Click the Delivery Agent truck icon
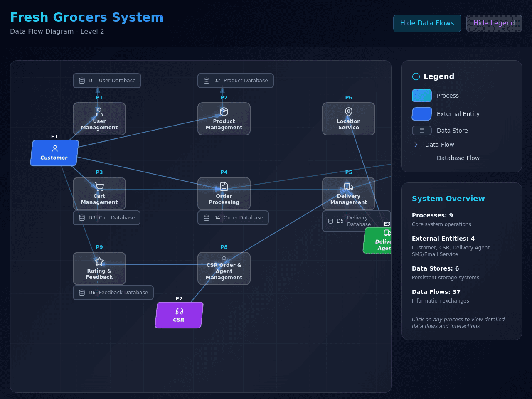Viewport: 532px width, 399px height. point(387,233)
